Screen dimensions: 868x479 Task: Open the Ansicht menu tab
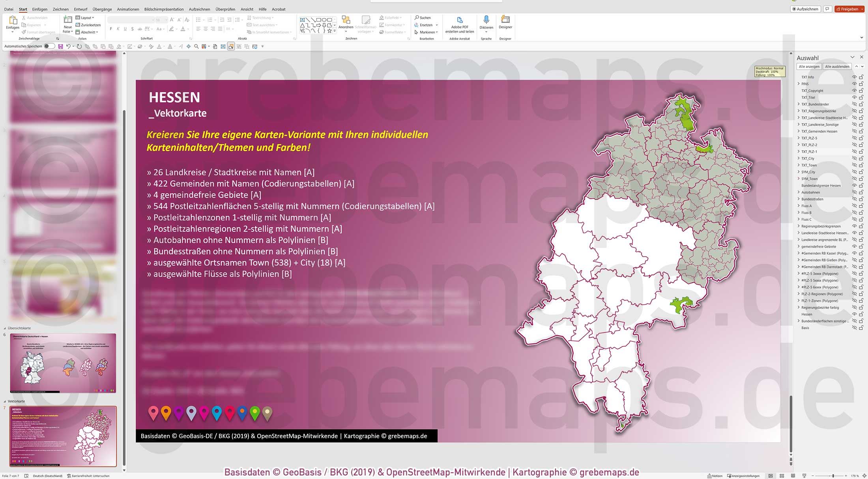[247, 9]
